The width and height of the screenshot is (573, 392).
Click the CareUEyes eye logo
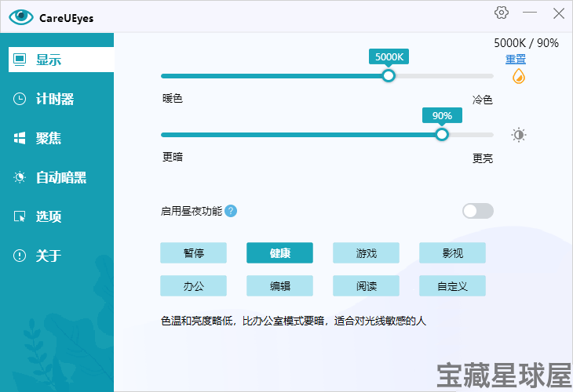pos(21,16)
